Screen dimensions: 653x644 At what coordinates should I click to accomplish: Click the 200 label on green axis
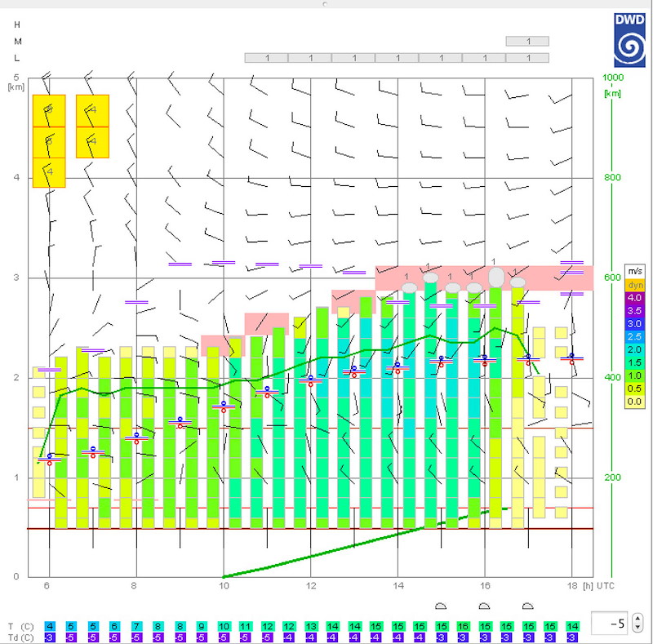tap(613, 477)
